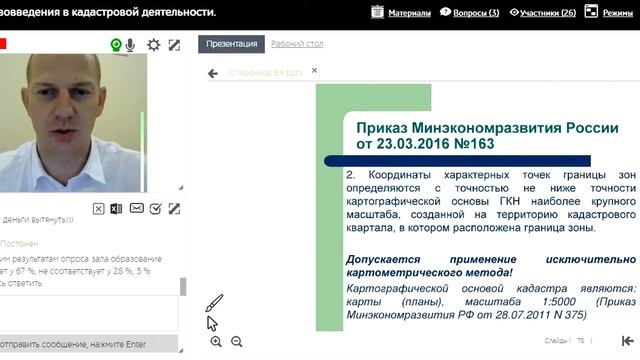The width and height of the screenshot is (640, 360).
Task: Click chat message Постонен
Action: pyautogui.click(x=19, y=244)
